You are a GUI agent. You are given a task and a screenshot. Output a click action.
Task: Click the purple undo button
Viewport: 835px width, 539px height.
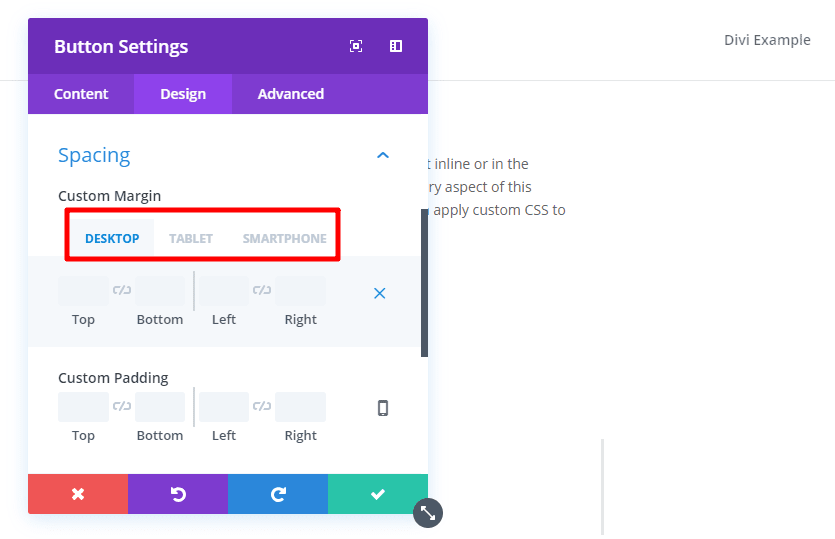pyautogui.click(x=178, y=494)
